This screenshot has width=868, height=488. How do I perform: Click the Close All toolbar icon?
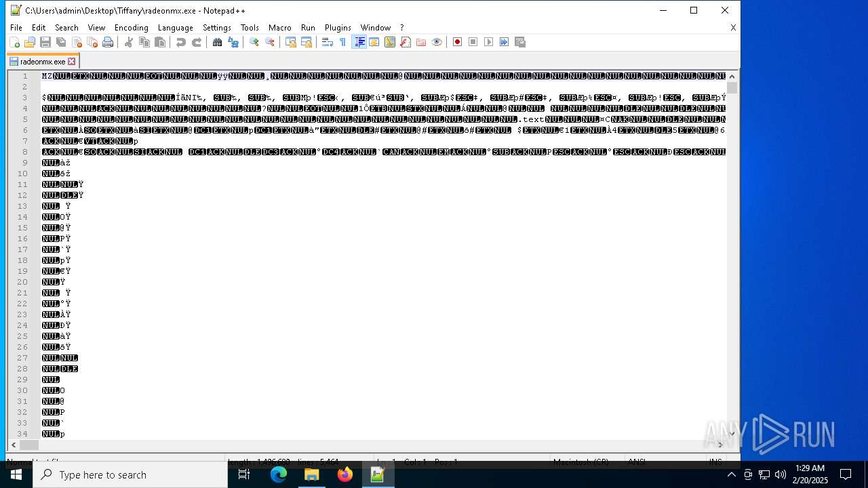(92, 42)
